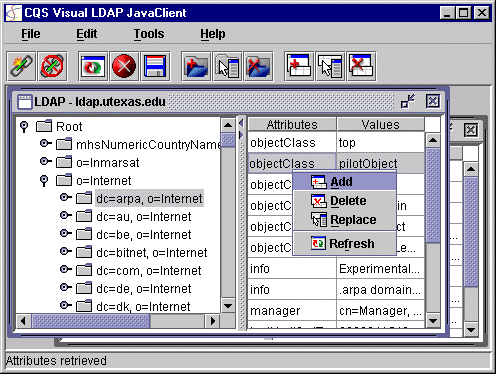Click the dc=com folder icon
496x374 pixels.
84,270
